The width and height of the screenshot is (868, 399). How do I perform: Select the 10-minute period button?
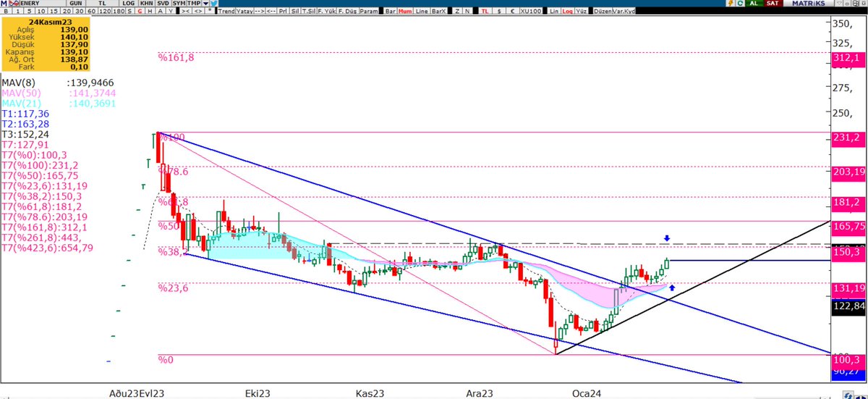point(41,12)
